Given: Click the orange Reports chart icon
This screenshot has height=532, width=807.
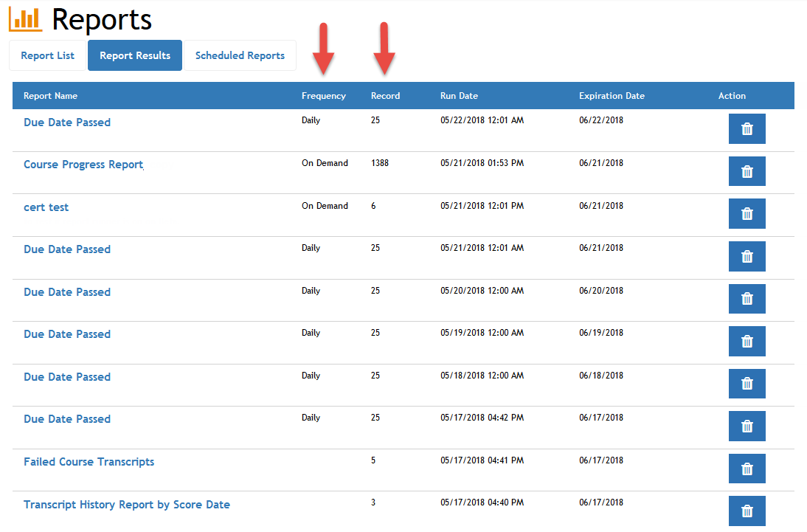Looking at the screenshot, I should point(26,19).
